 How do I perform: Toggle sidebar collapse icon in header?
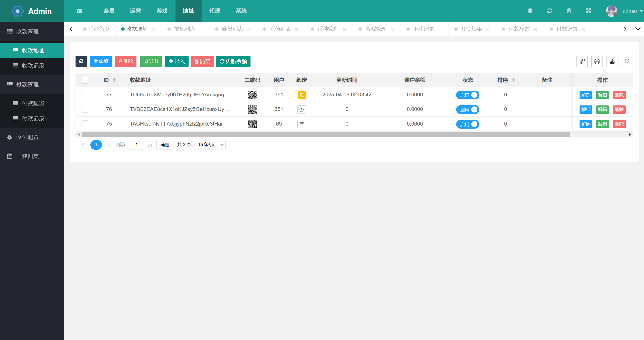click(x=79, y=11)
